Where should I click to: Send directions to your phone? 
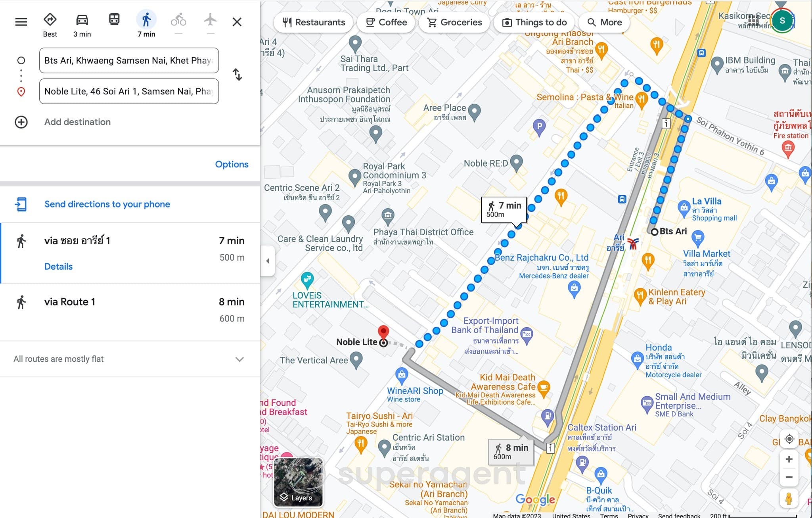click(107, 204)
